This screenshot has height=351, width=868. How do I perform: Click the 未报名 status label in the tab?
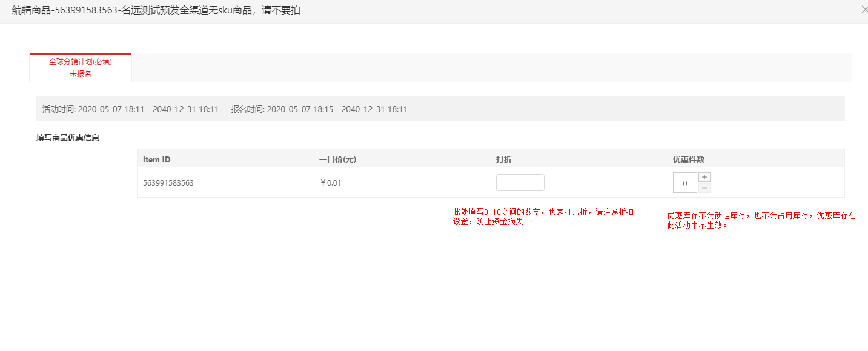click(81, 73)
